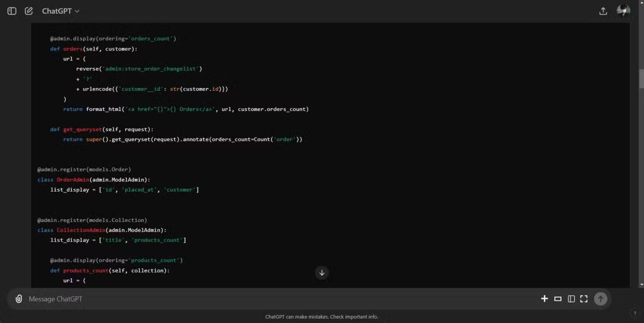Click the vertical scrollbar thumb

(x=641, y=79)
